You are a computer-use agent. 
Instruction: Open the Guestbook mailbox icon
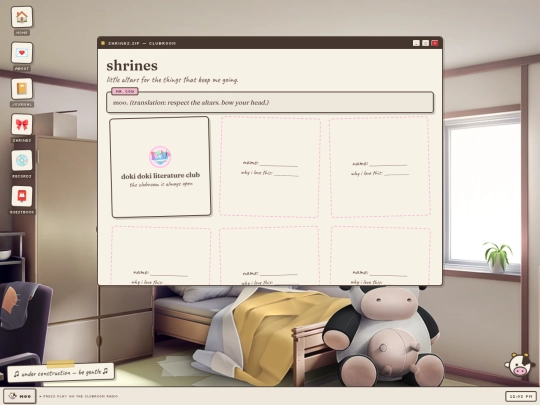coord(22,196)
